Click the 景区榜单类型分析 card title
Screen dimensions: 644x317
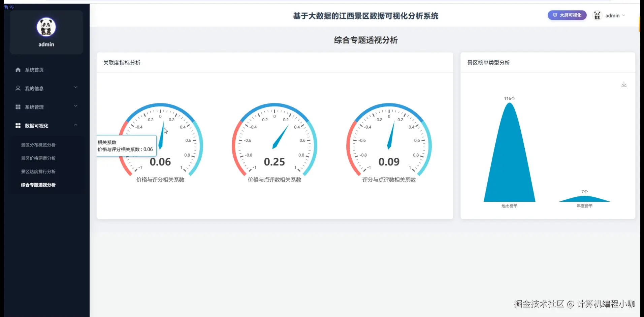[x=488, y=63]
